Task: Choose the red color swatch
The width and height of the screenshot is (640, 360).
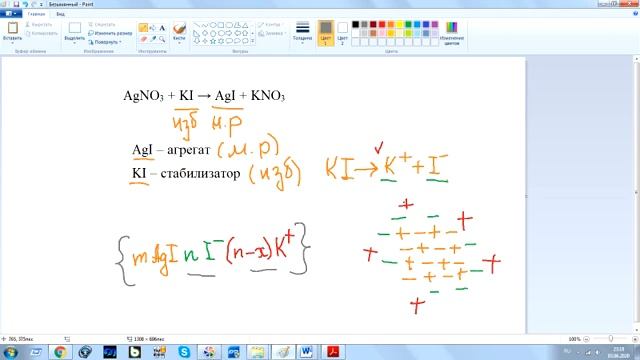Action: (x=382, y=24)
